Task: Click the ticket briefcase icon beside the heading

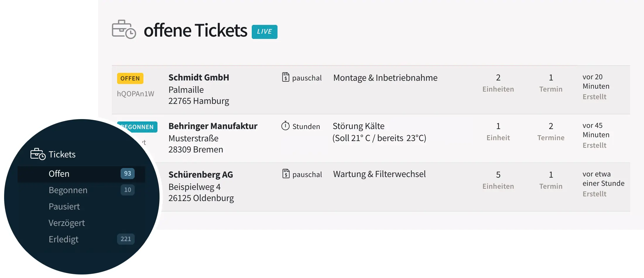Action: pos(124,30)
